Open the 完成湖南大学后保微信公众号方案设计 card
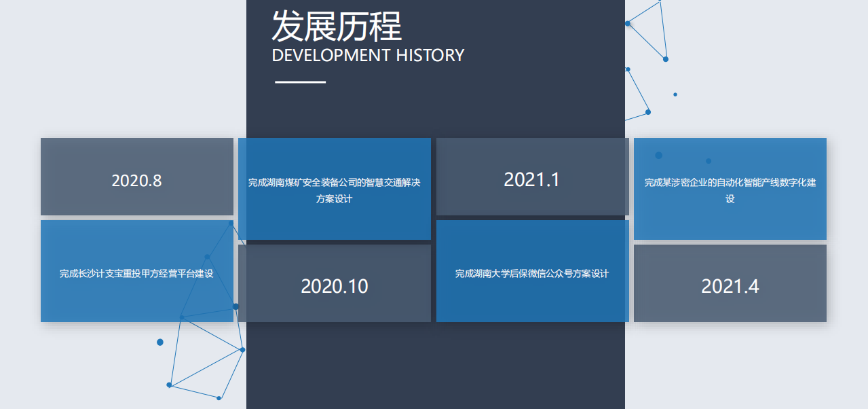This screenshot has height=409, width=868. pos(532,272)
